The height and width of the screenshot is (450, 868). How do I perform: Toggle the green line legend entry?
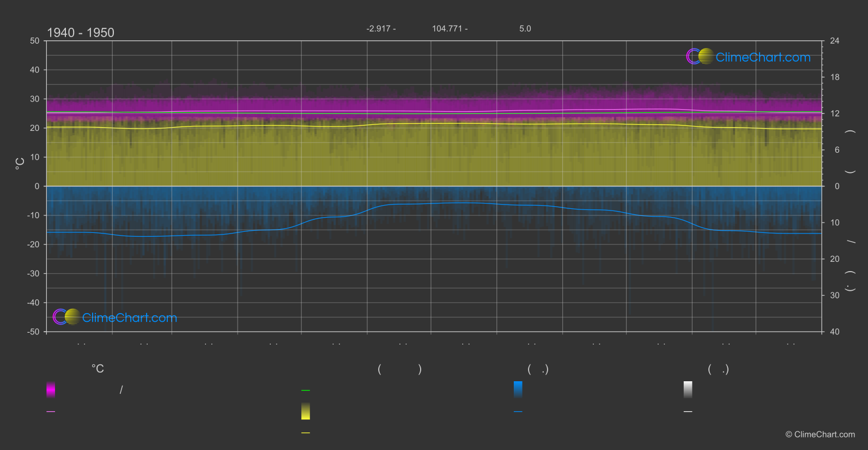[x=306, y=391]
